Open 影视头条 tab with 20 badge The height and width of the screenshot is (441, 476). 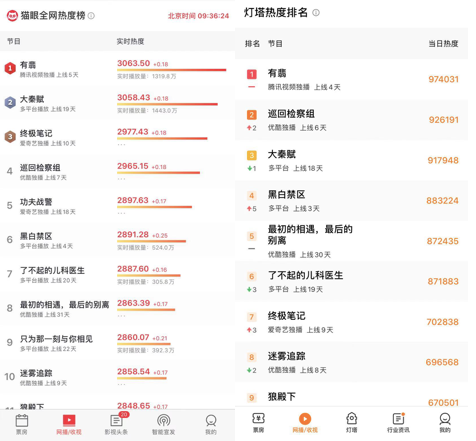click(x=116, y=424)
